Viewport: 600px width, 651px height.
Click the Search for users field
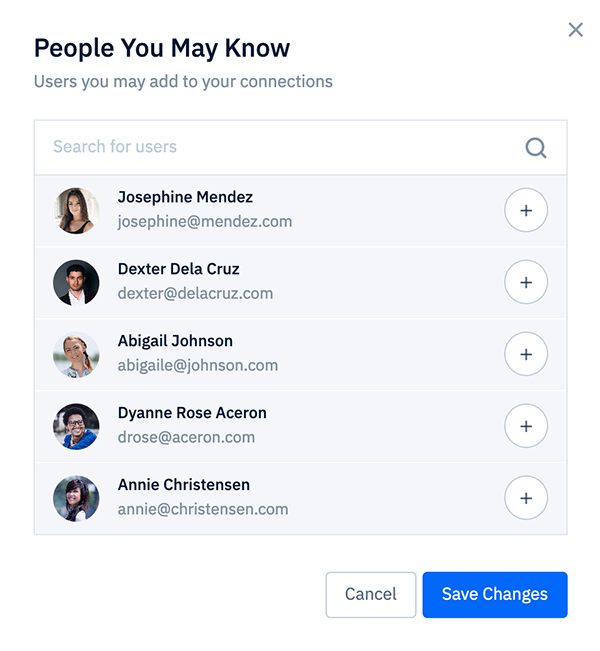(x=280, y=147)
